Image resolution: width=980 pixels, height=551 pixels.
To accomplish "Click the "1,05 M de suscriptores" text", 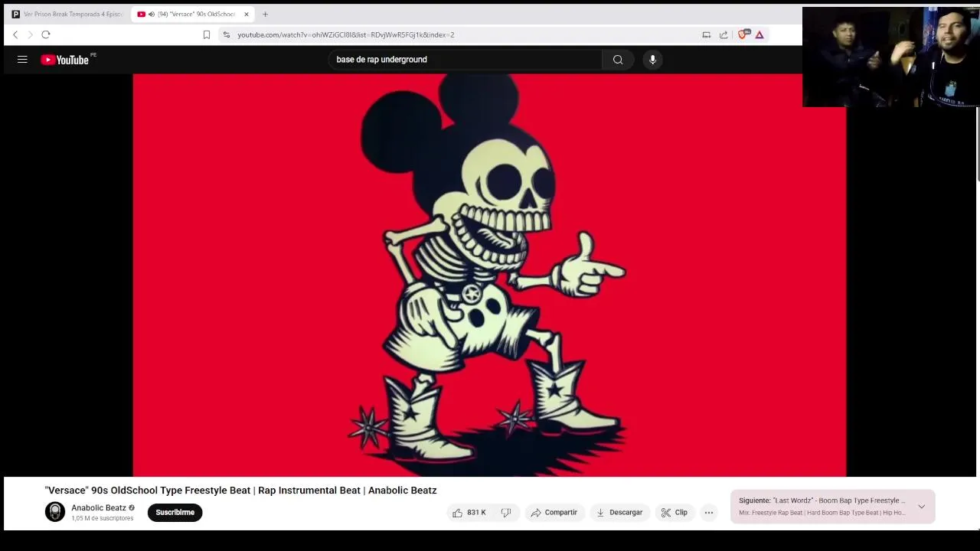I will click(x=103, y=519).
